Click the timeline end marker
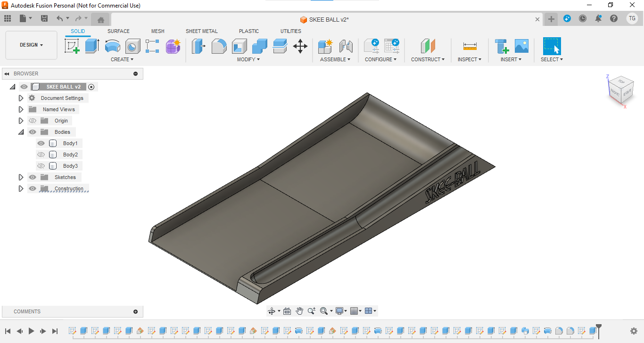 click(599, 330)
